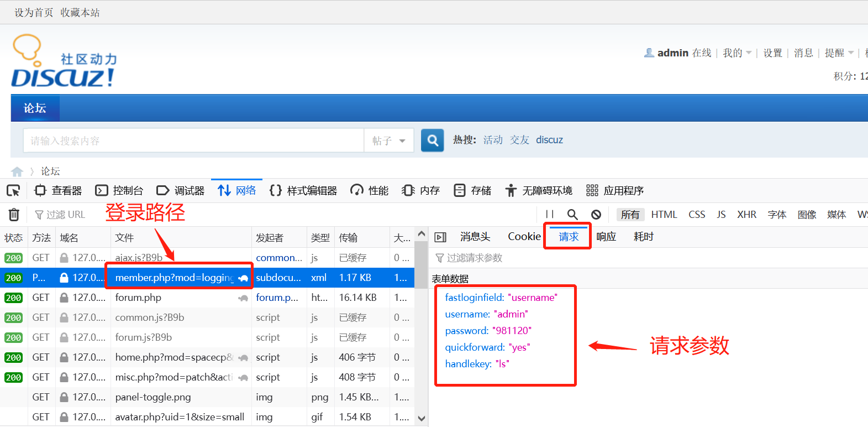Collapse the request details pane icon

440,237
